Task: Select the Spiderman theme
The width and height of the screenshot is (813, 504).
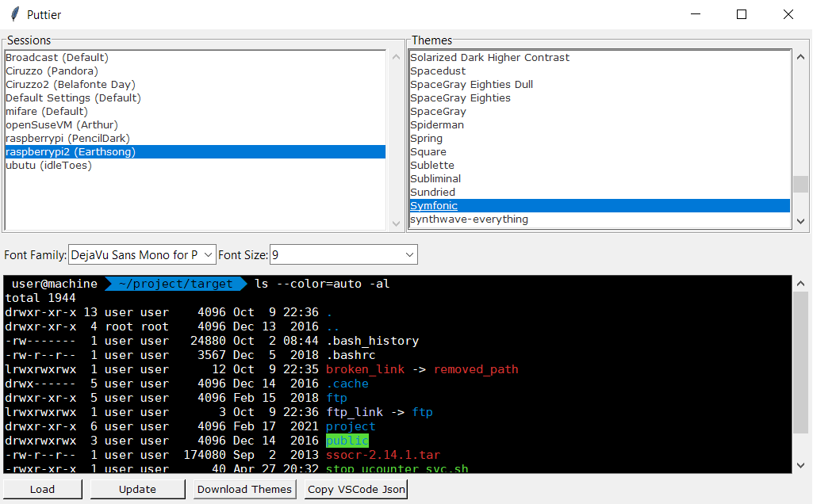Action: tap(600, 125)
